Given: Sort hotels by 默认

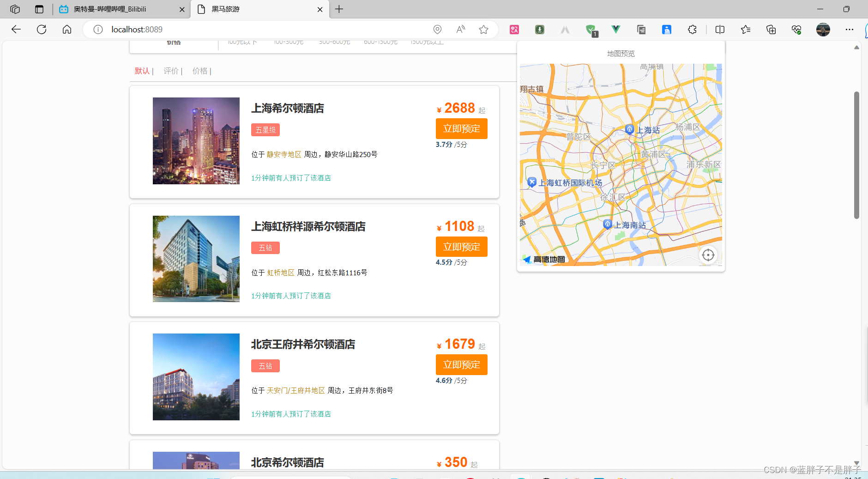Looking at the screenshot, I should coord(142,71).
